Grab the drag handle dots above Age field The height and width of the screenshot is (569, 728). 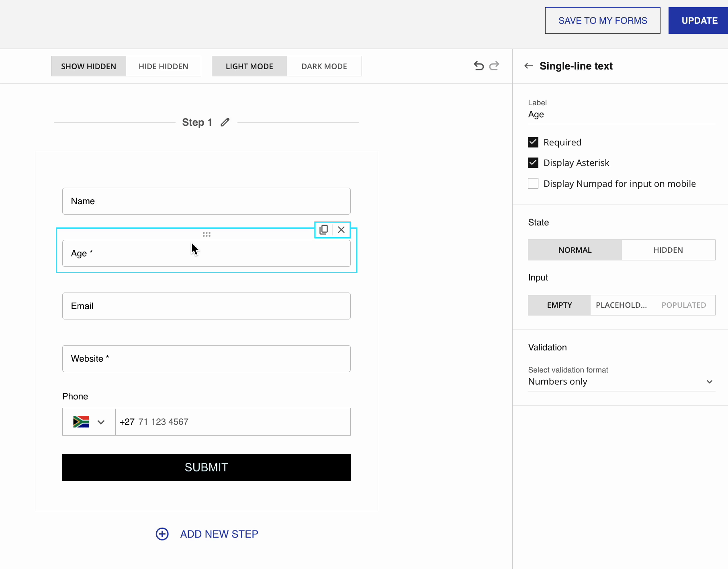tap(207, 234)
